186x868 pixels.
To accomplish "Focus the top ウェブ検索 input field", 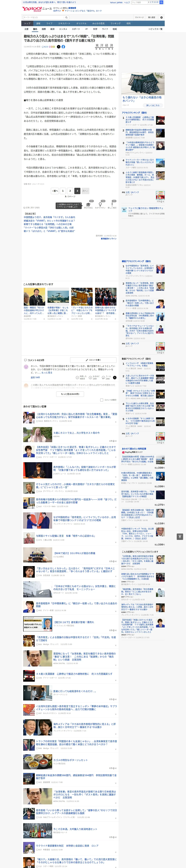I will pos(139,2).
